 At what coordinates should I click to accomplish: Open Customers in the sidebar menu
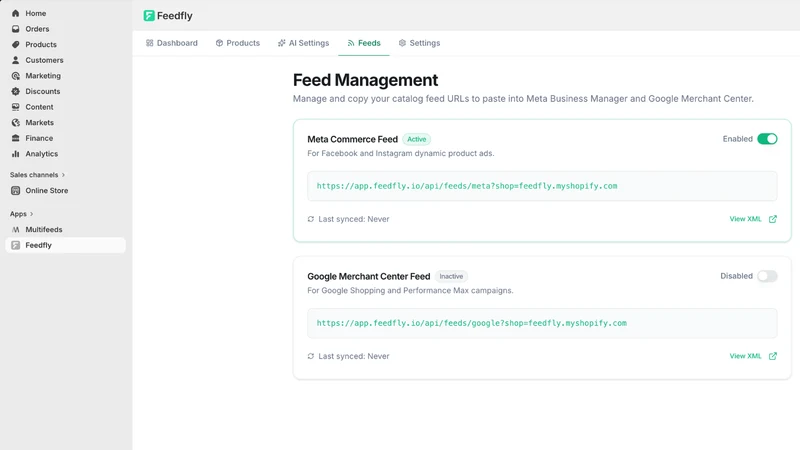tap(65, 60)
